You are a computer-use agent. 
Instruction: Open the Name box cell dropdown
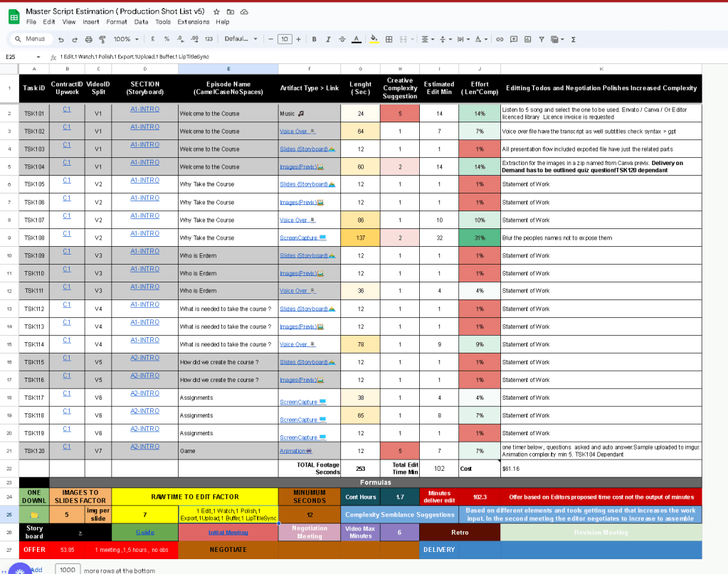coord(38,57)
